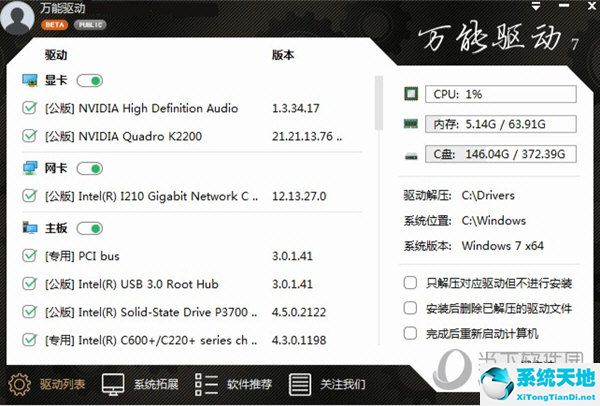Enable 完成后重新启动计算机 option
Viewport: 600px width, 406px height.
click(x=410, y=333)
